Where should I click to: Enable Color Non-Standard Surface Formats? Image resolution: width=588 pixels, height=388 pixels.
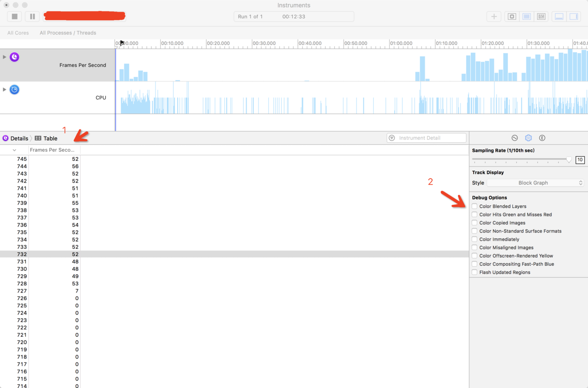[475, 231]
